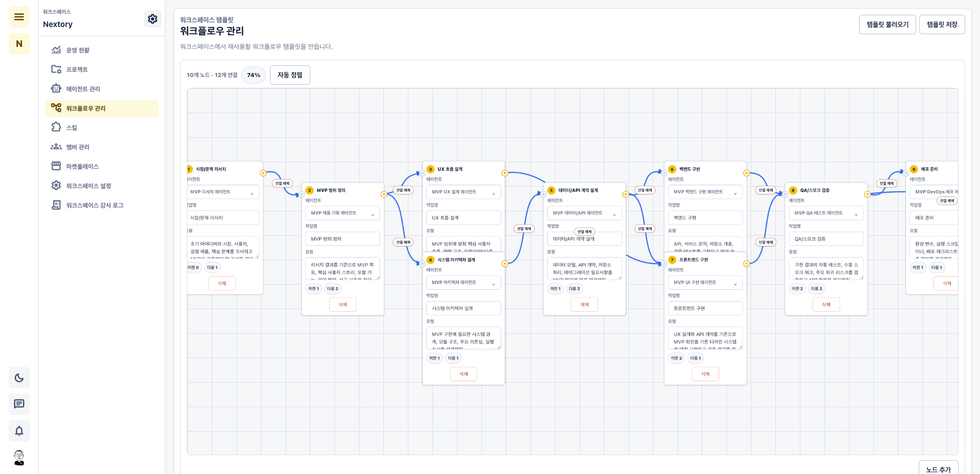980x474 pixels.
Task: Click 연결 해제 on link into UX 흐름 설계
Action: (x=403, y=190)
